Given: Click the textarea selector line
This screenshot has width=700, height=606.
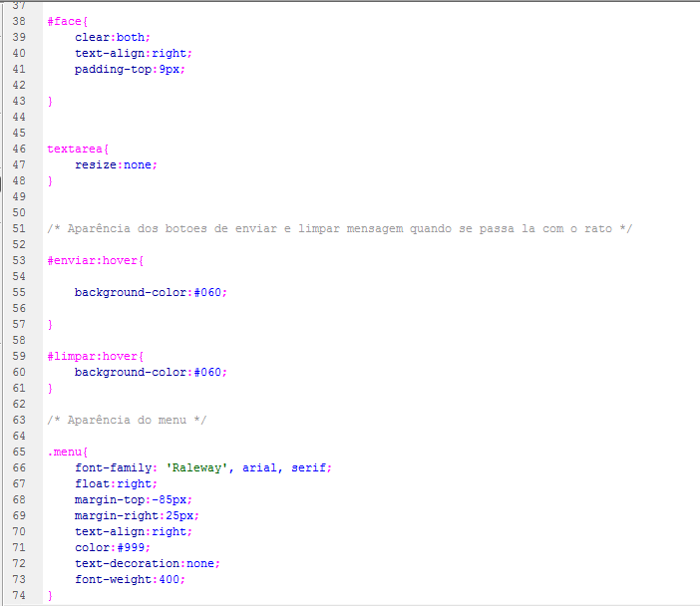Looking at the screenshot, I should click(78, 149).
